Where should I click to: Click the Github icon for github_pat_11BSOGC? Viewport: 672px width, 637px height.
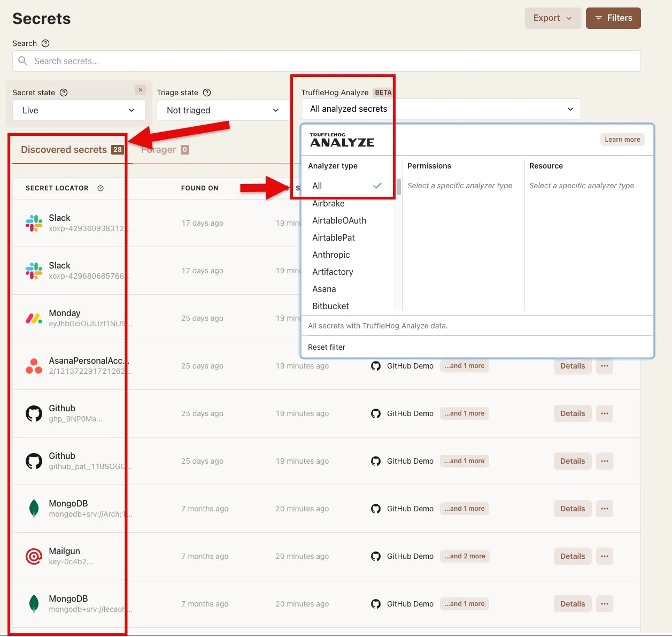pyautogui.click(x=34, y=461)
